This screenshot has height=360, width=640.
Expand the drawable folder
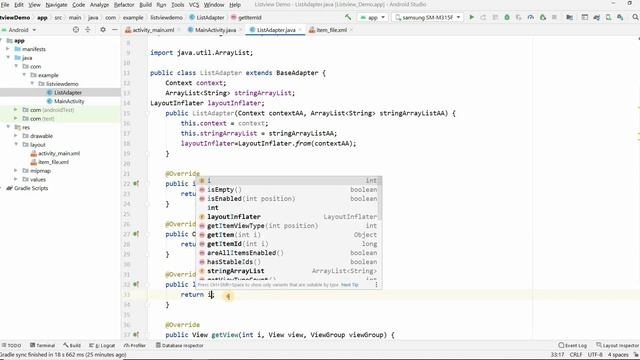16,136
